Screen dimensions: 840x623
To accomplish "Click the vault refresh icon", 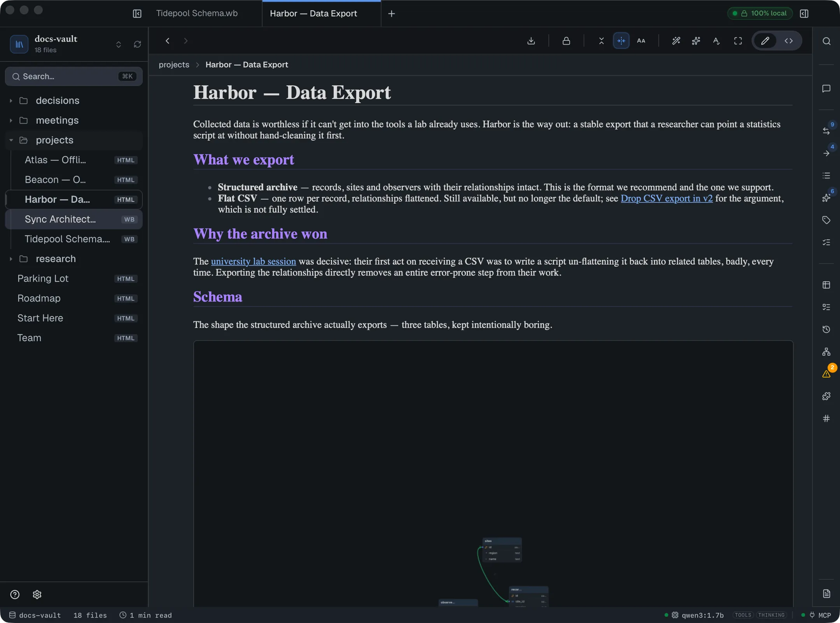I will 137,44.
